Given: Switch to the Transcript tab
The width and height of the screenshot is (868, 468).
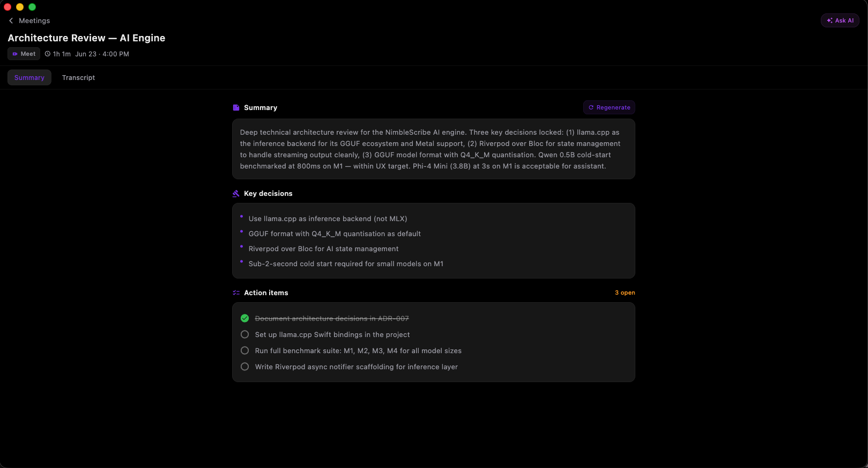Looking at the screenshot, I should coord(78,77).
